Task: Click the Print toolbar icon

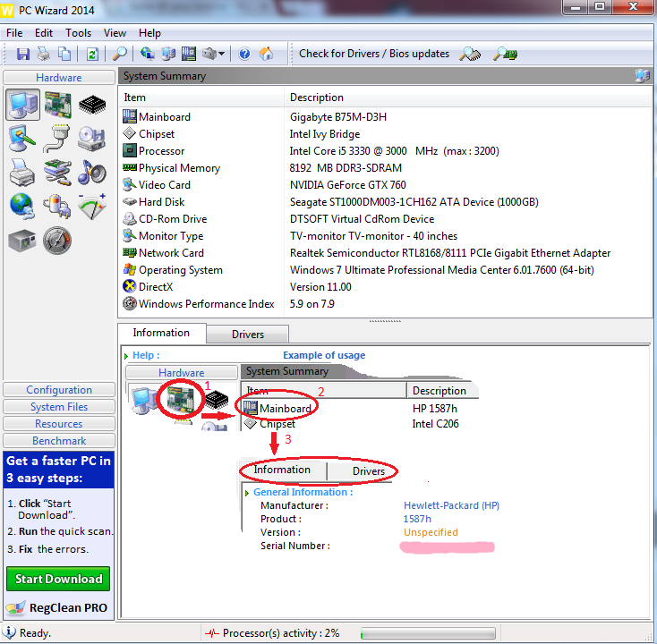Action: (x=44, y=54)
